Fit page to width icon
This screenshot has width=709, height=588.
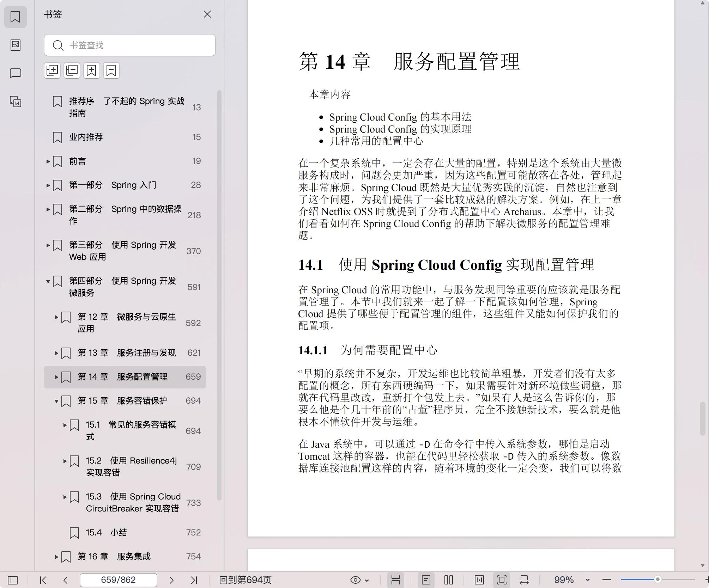point(524,580)
